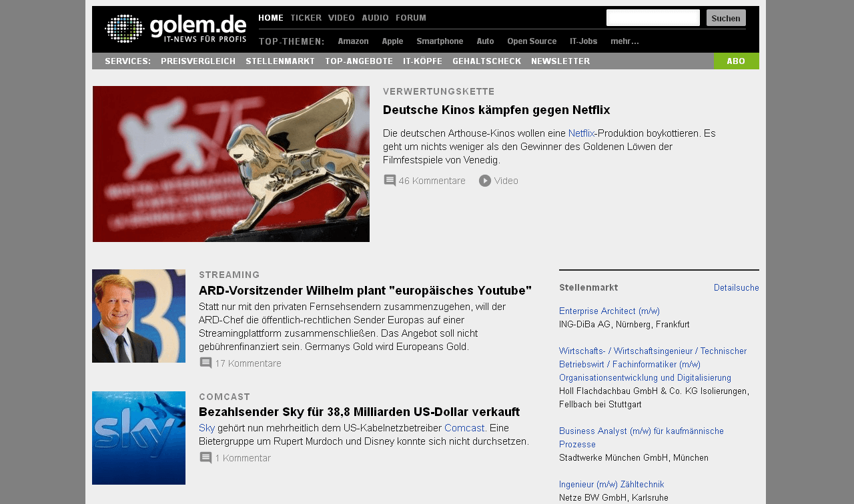Click comment icon on Sky article
The image size is (854, 504).
tap(205, 458)
